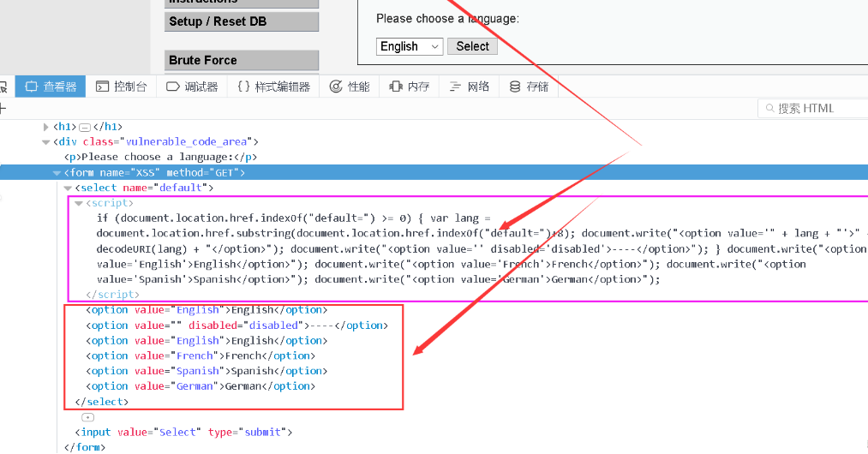The height and width of the screenshot is (454, 868).
Task: Switch to the 网络 network tab
Action: pyautogui.click(x=470, y=87)
